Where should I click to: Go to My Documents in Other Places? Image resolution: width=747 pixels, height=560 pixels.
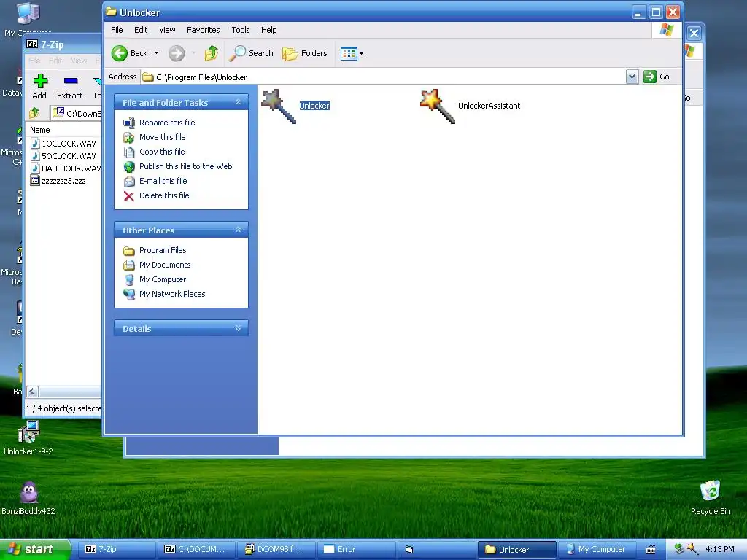(x=165, y=265)
